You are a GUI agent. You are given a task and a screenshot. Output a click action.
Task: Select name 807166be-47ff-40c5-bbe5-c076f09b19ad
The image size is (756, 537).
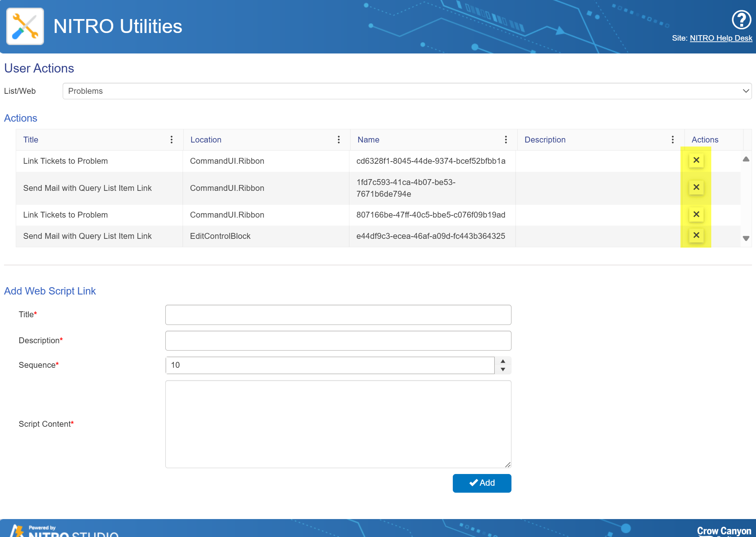tap(431, 215)
